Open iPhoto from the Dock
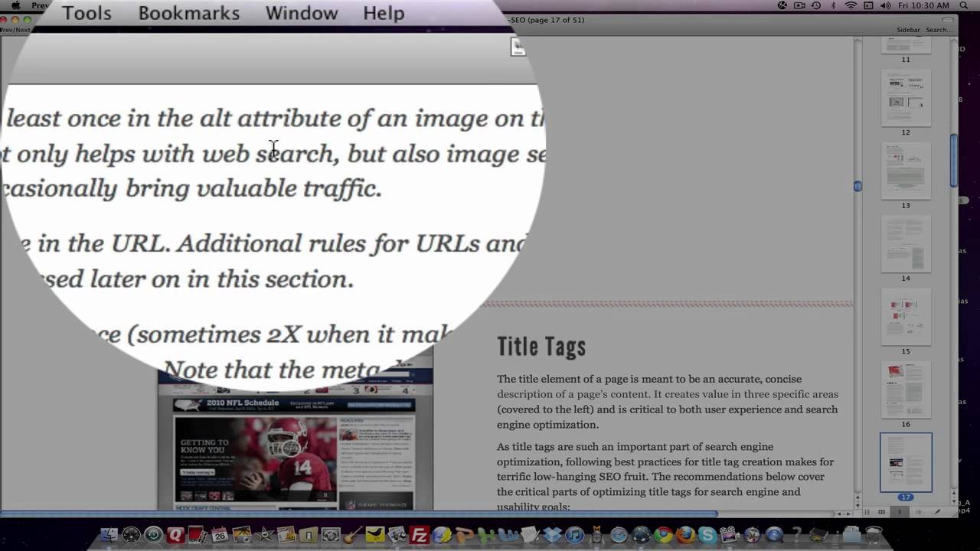 242,535
